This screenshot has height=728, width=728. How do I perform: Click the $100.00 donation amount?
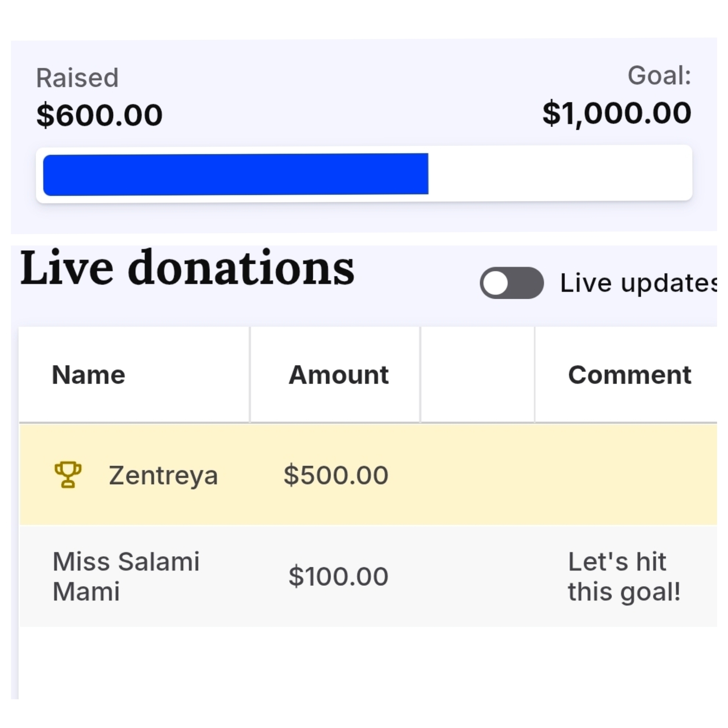(338, 576)
